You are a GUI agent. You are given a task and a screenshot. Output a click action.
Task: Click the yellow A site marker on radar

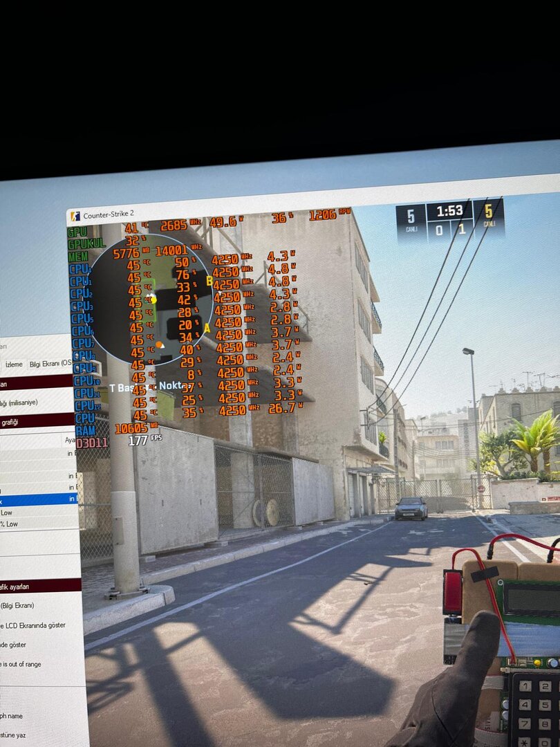207,329
